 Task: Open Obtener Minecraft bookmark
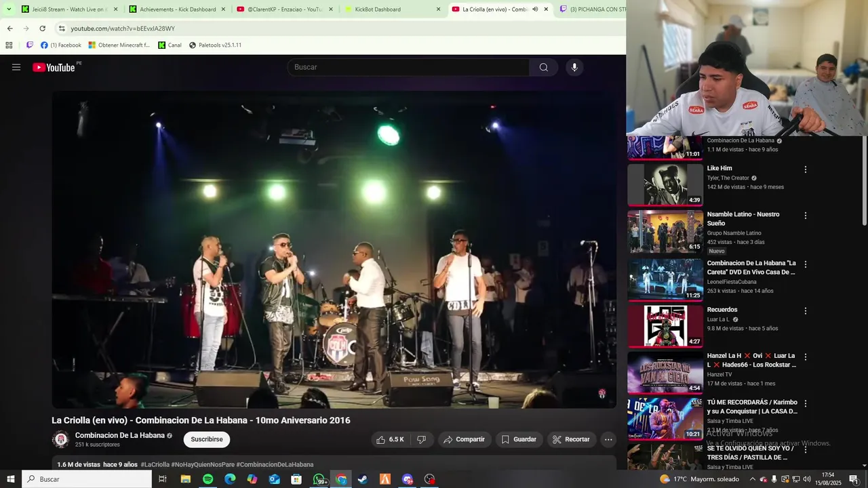tap(119, 45)
